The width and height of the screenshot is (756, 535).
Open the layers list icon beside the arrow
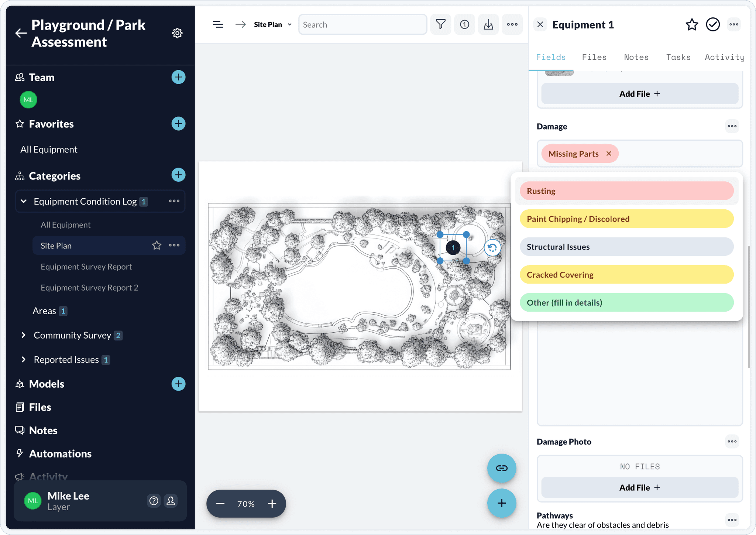click(x=218, y=24)
